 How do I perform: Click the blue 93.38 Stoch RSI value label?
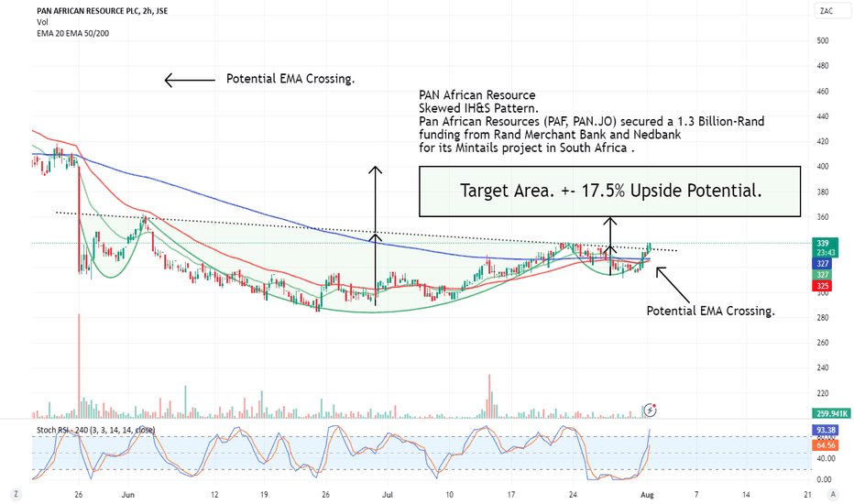pyautogui.click(x=826, y=430)
